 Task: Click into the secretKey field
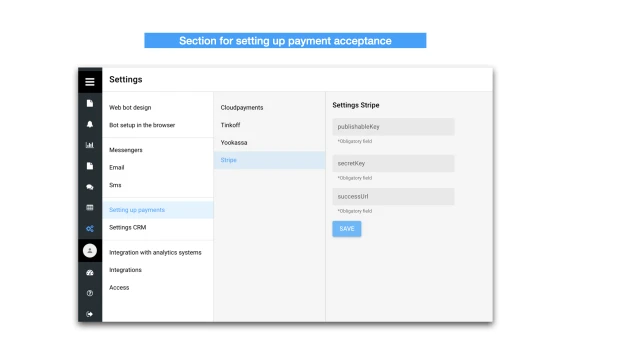[x=393, y=163]
